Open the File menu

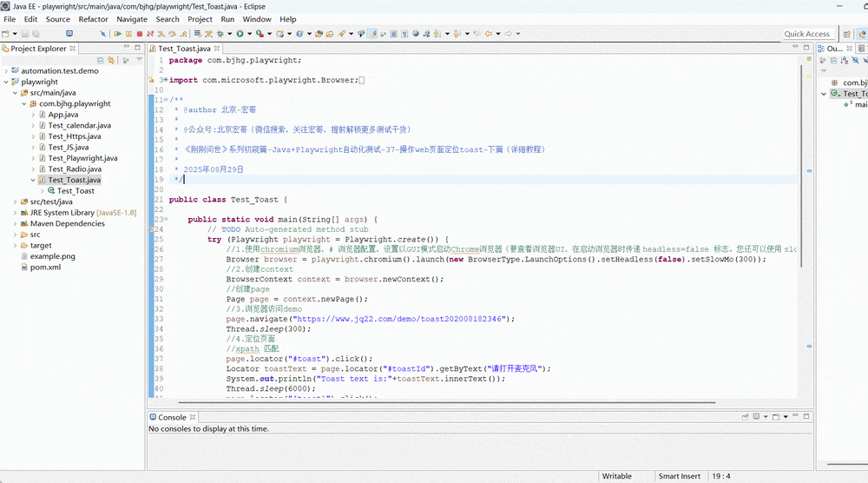(10, 19)
